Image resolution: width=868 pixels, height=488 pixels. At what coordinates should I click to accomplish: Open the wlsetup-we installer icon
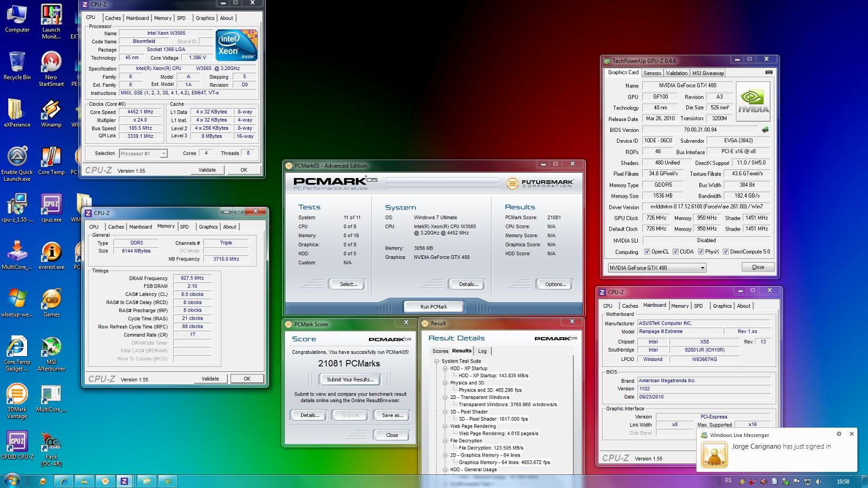tap(17, 303)
